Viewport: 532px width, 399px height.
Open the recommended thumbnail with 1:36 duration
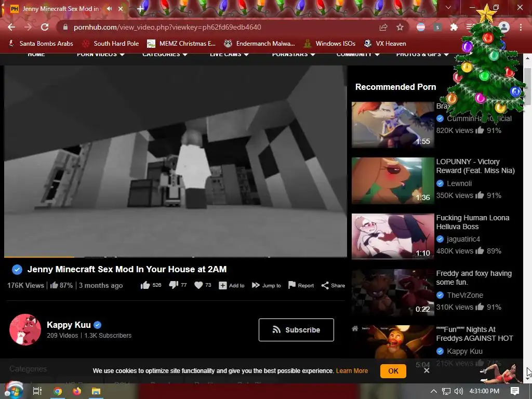click(393, 180)
